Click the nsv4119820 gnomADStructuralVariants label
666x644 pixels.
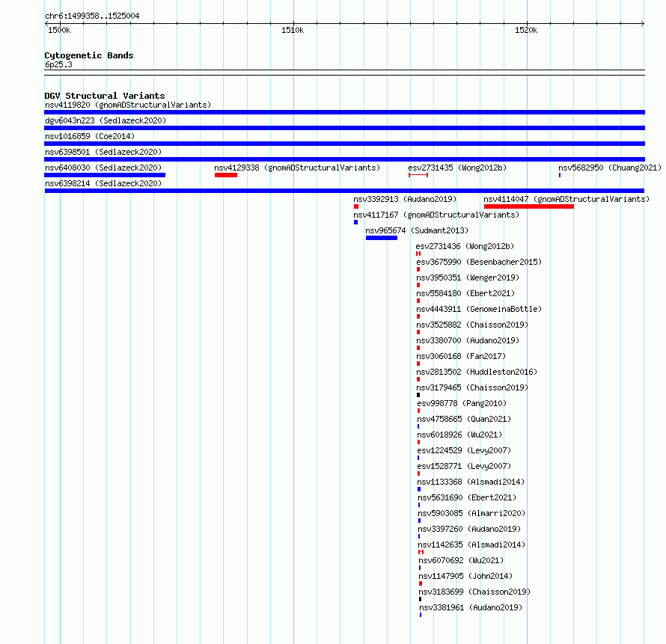point(128,105)
